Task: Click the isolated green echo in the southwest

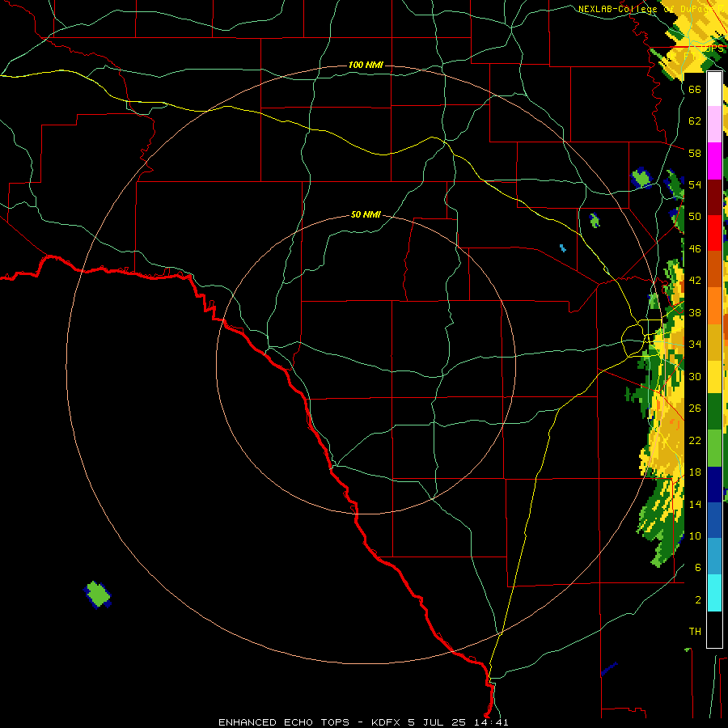Action: tap(98, 595)
